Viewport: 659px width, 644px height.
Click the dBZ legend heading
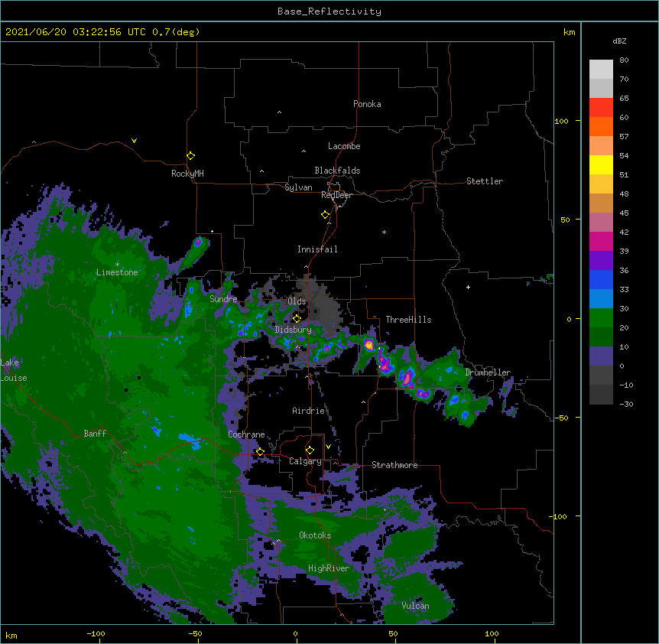pyautogui.click(x=619, y=41)
